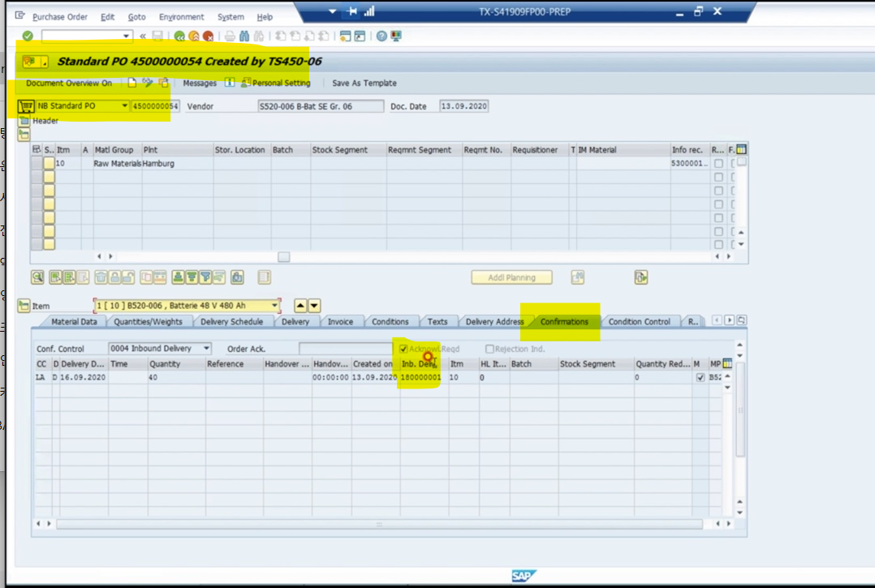The width and height of the screenshot is (875, 588).
Task: Open the command field dropdown
Action: pos(126,36)
